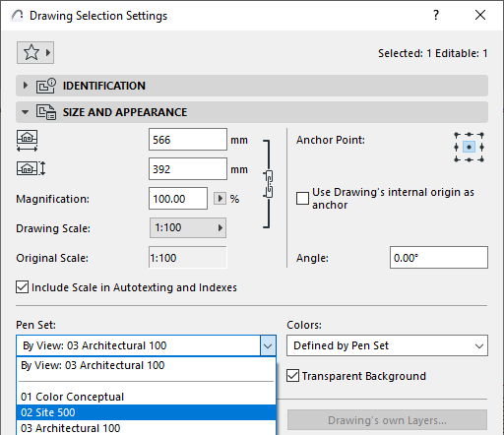Screen dimensions: 504x435
Task: Open the favorites arrow next to star
Action: point(48,52)
